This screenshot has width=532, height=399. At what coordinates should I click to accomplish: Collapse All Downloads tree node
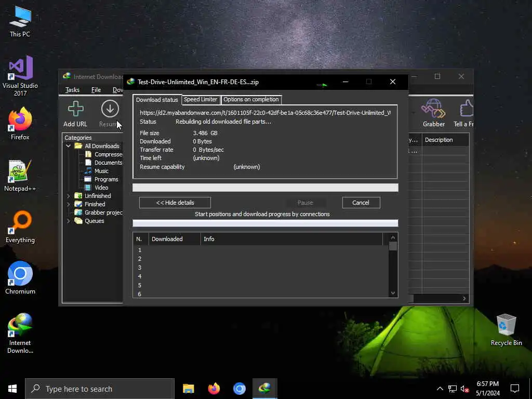[68, 146]
